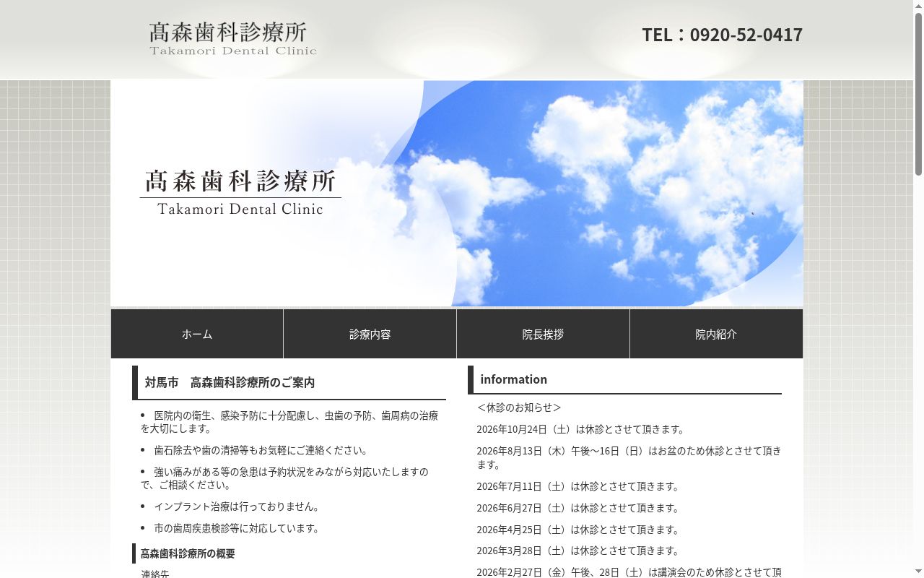
Task: Click the 対馬市 髙森歯科診療所のご案内 heading
Action: [x=289, y=382]
